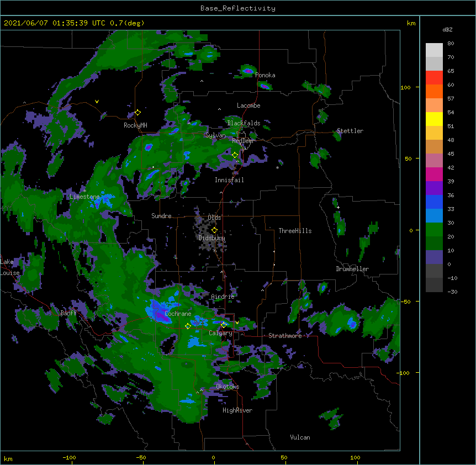Click the Olds town label
The height and width of the screenshot is (465, 476).
(214, 218)
